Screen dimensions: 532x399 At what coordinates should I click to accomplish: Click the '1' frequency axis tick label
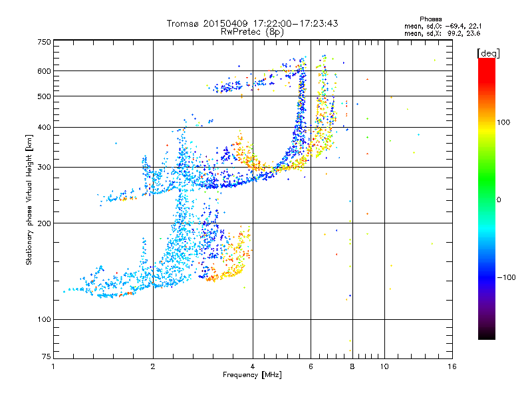(53, 366)
